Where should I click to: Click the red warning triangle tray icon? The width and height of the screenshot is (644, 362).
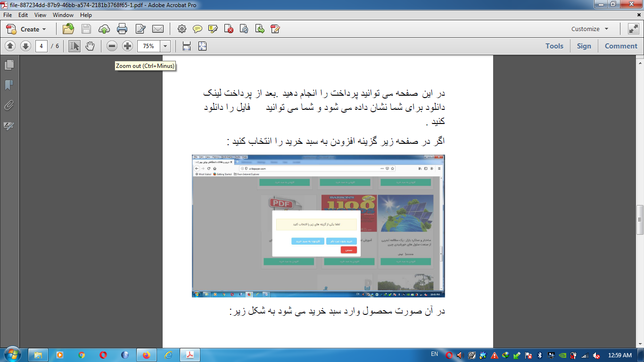(x=495, y=355)
